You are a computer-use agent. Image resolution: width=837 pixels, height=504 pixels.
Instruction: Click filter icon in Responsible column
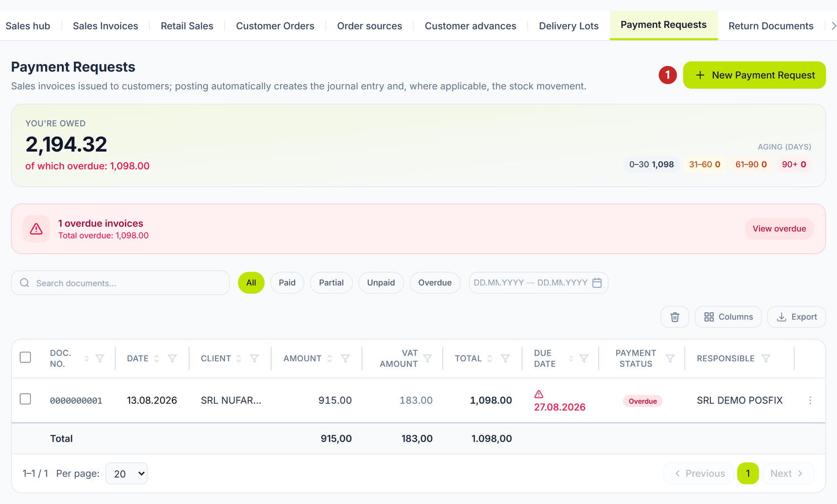[766, 358]
